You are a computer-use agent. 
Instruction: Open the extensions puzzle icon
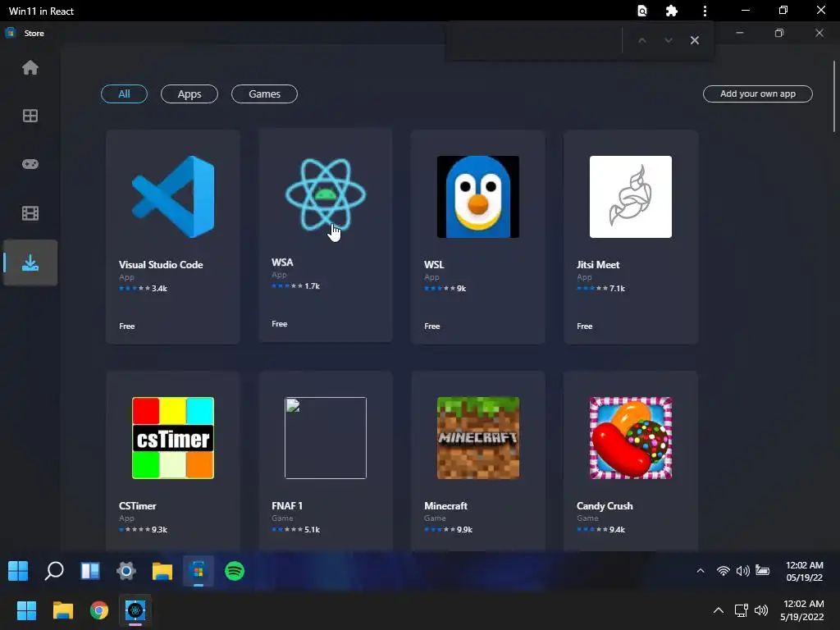[672, 11]
